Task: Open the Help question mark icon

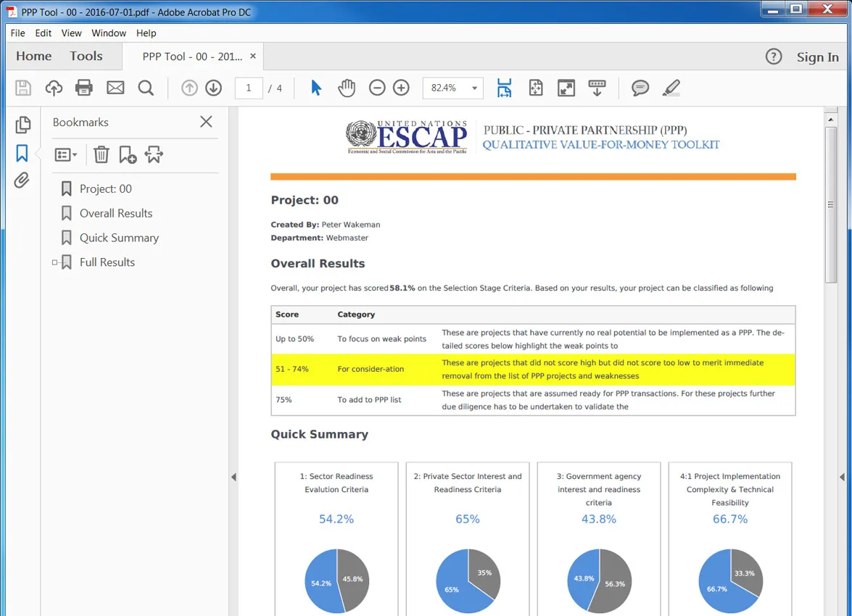Action: 773,57
